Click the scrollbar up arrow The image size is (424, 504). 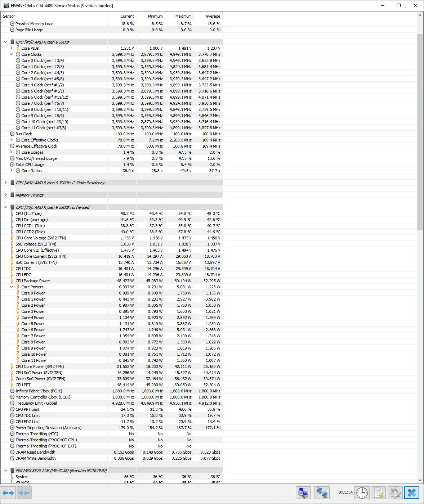pos(420,15)
